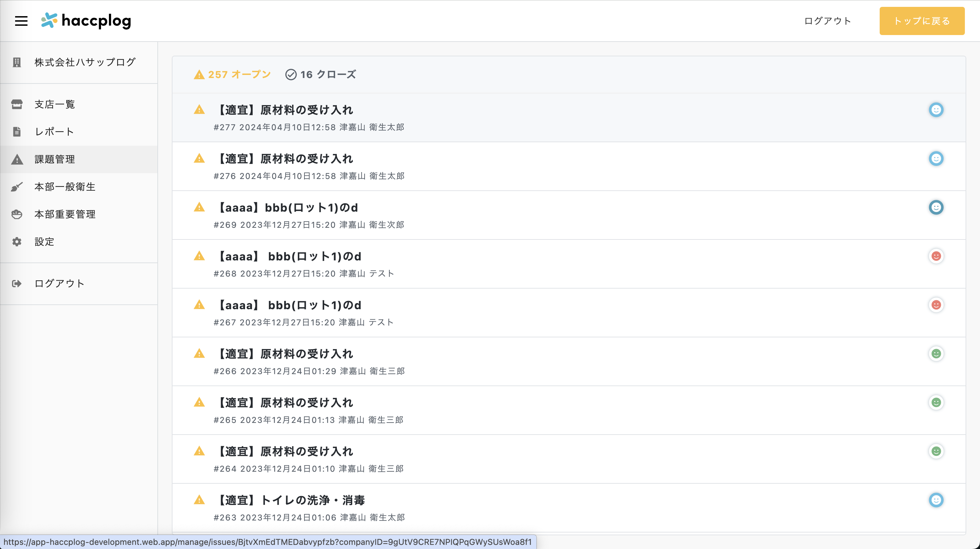The height and width of the screenshot is (549, 980).
Task: Click the haccplog logo
Action: pos(86,21)
